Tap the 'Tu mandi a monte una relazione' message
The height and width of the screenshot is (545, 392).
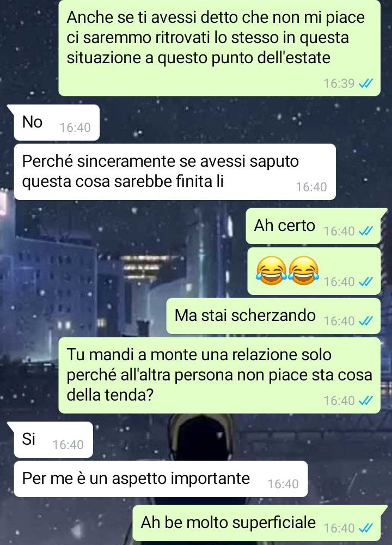tap(219, 376)
